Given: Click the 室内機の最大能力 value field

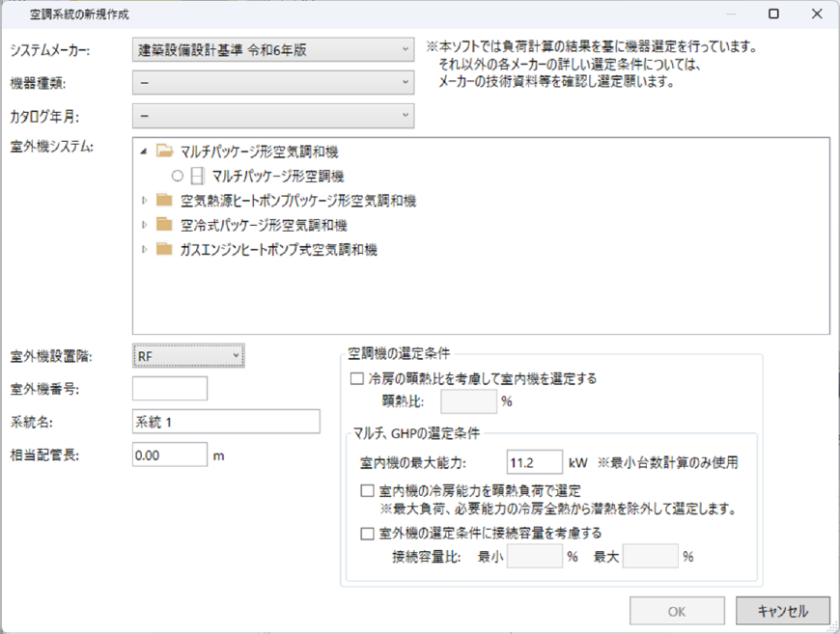Looking at the screenshot, I should 533,462.
